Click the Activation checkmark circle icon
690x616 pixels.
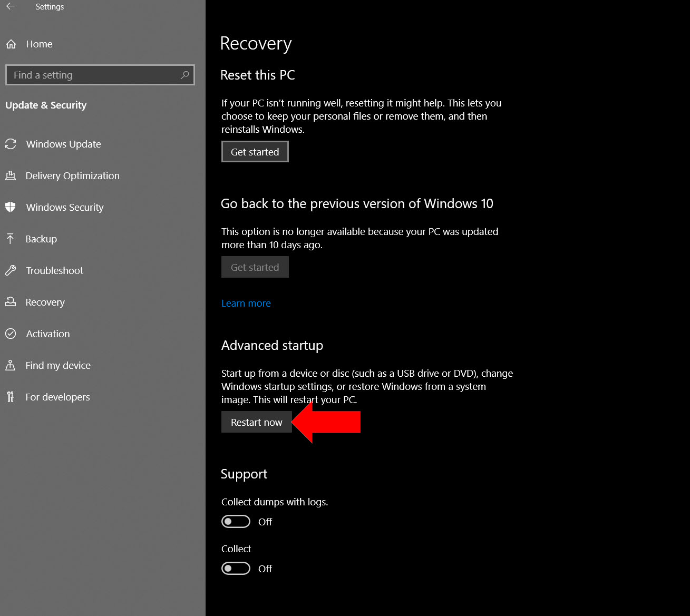click(11, 334)
